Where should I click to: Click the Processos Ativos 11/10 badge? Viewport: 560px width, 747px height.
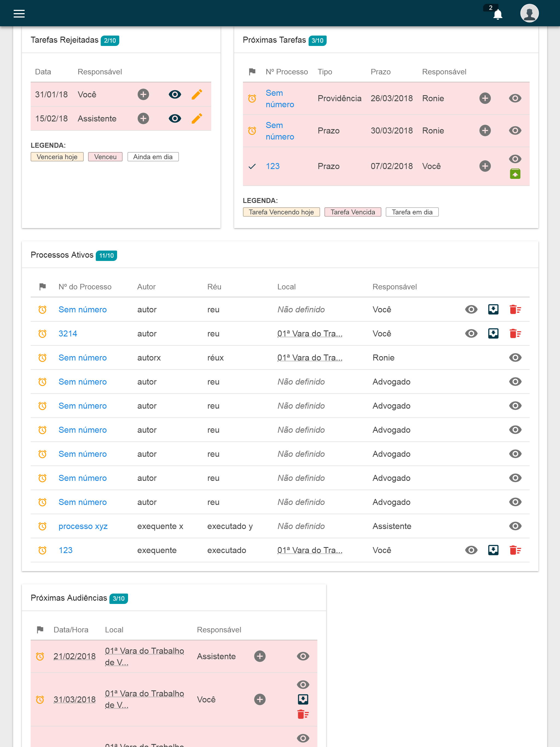point(106,256)
